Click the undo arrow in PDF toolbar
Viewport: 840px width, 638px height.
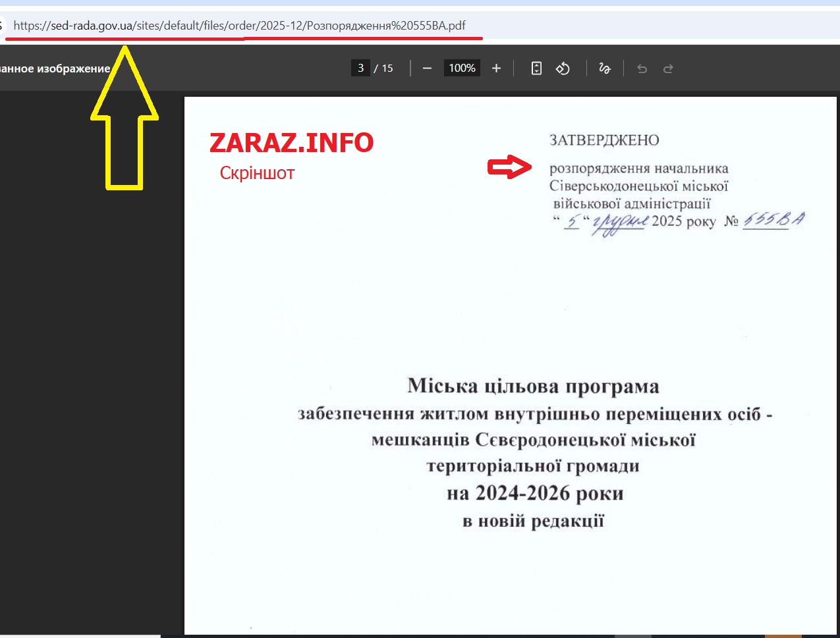(x=642, y=68)
